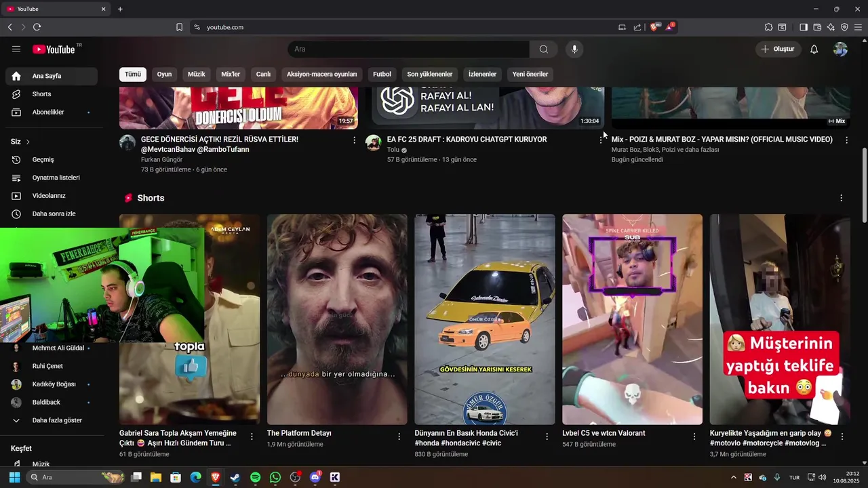Open more options for Mix POIZI & MURAT BOZ

(x=846, y=140)
